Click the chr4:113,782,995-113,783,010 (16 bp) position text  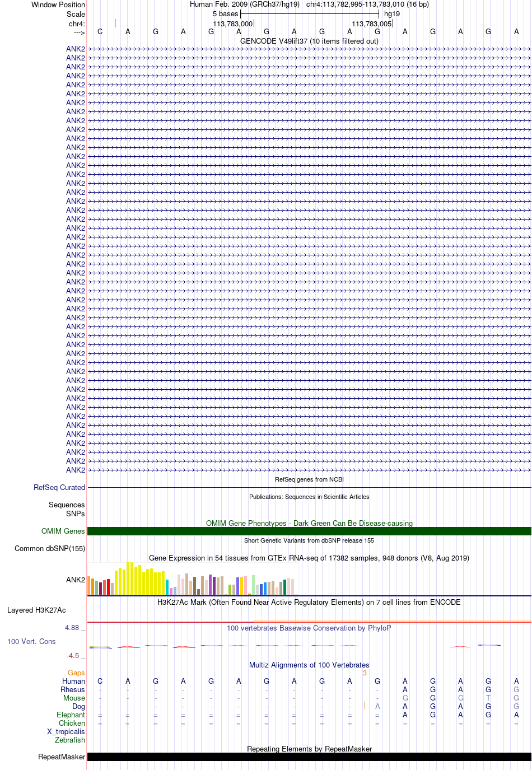(x=367, y=4)
